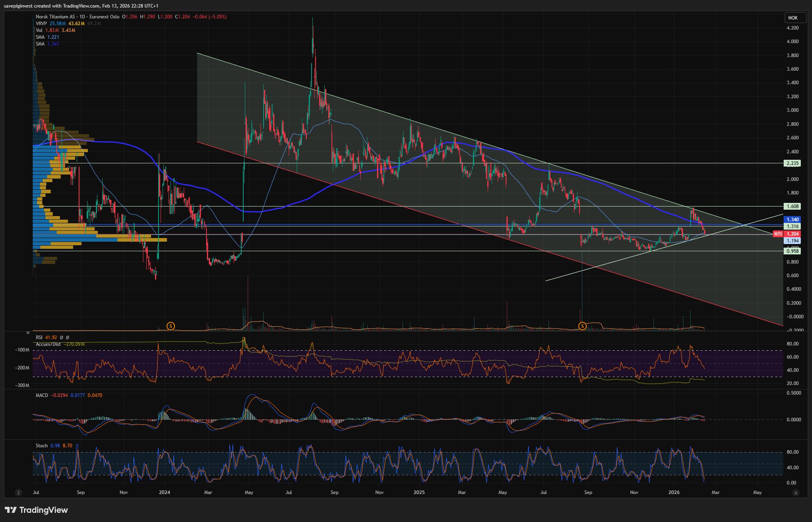Click the TradingView.com attribution text
812x522 pixels.
[81, 6]
